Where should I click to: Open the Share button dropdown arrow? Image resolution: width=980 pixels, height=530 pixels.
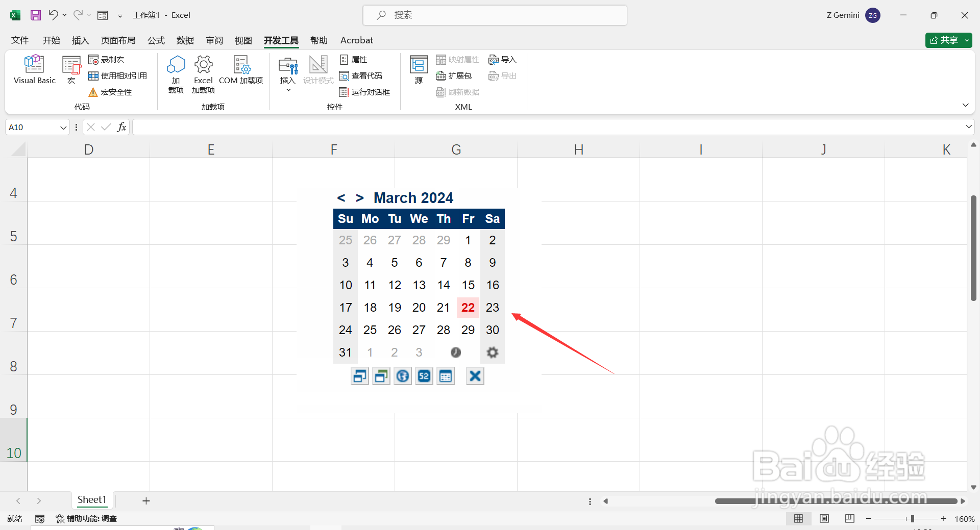click(x=967, y=40)
